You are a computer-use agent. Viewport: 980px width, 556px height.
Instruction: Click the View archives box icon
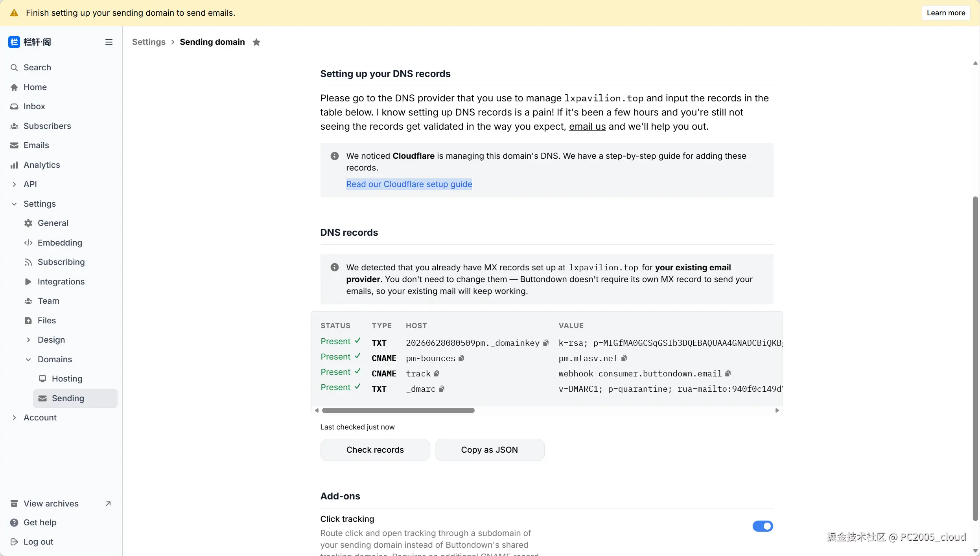point(14,504)
